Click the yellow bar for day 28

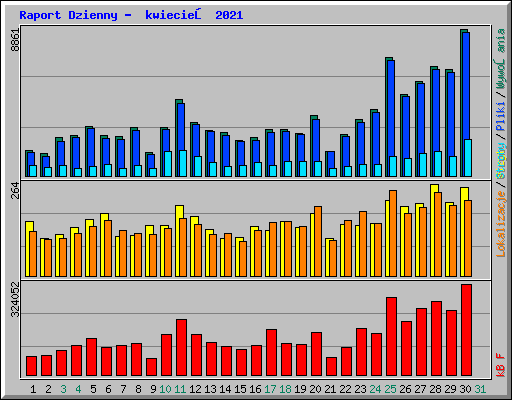click(x=433, y=230)
